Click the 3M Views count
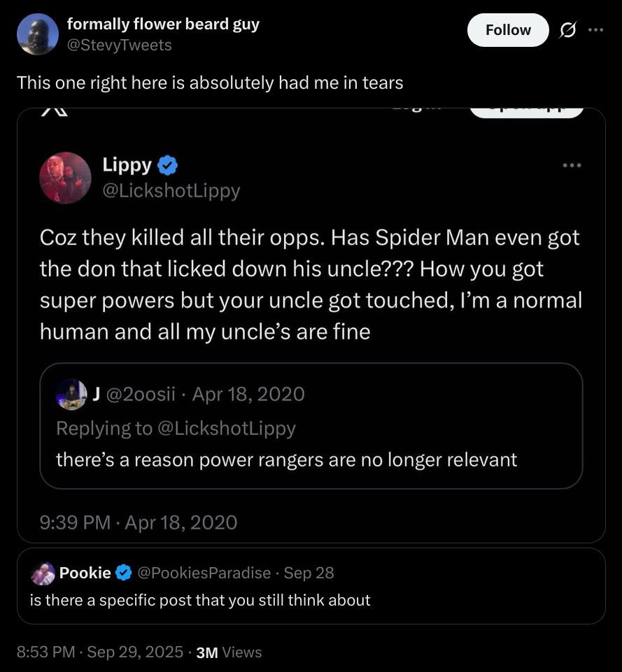Image resolution: width=622 pixels, height=672 pixels. [229, 652]
